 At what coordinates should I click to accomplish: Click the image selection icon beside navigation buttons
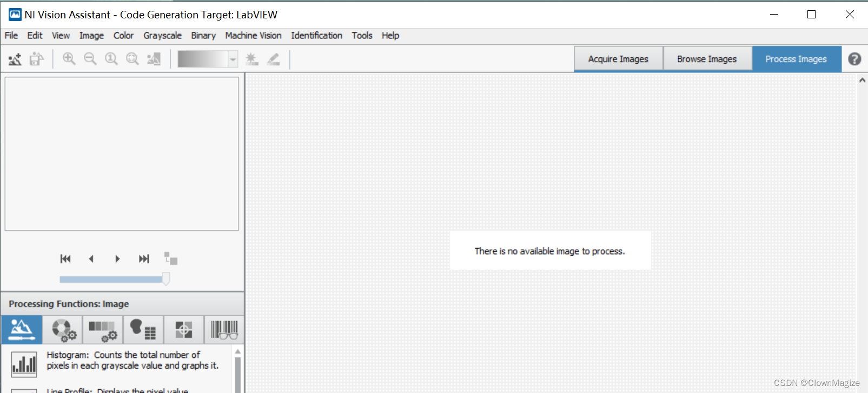tap(171, 258)
